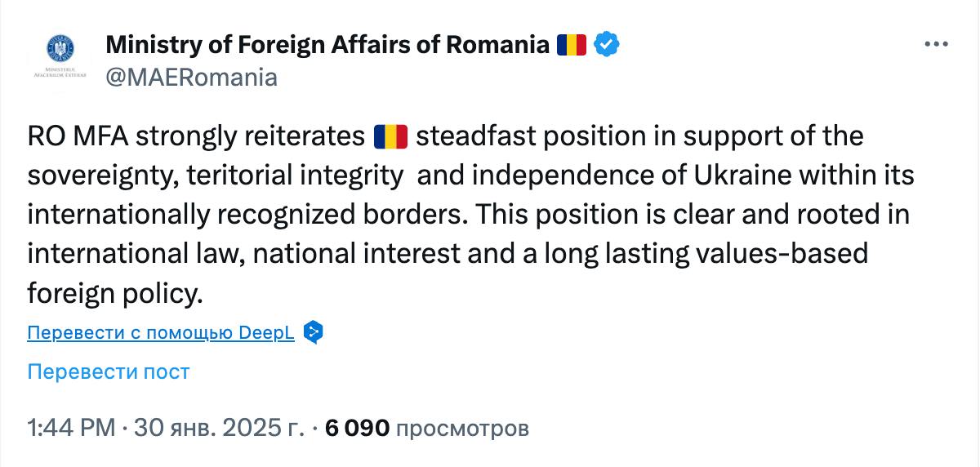Translate the post using the DeepL link
980x467 pixels.
pos(160,332)
